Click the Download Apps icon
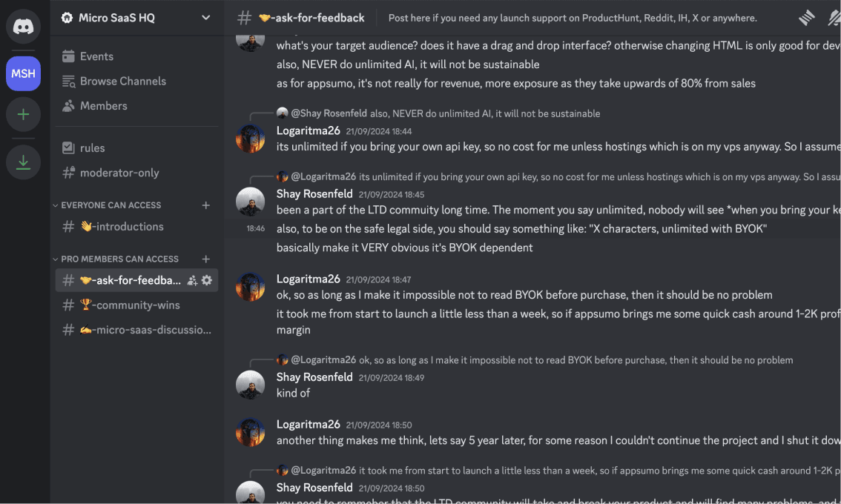The width and height of the screenshot is (841, 504). coord(23,162)
